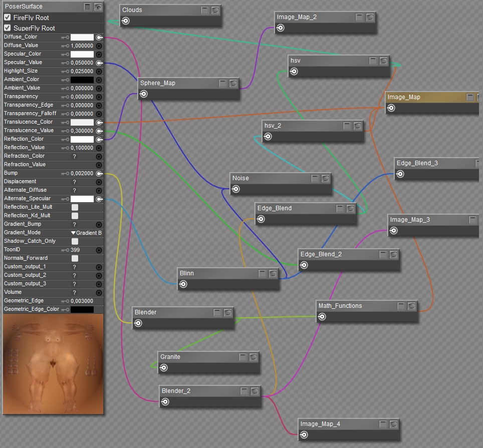This screenshot has width=483, height=448.
Task: Click the Blender node output plug
Action: pyautogui.click(x=138, y=323)
